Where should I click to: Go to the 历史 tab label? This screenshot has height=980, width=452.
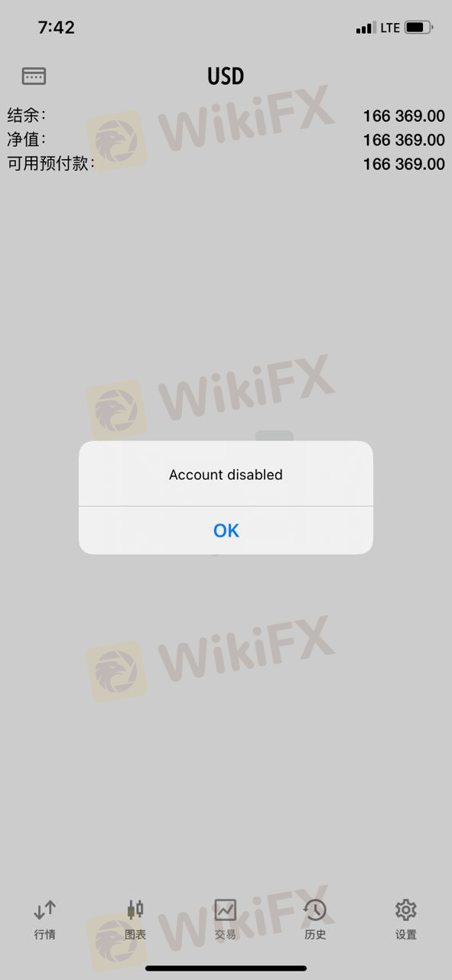click(315, 935)
